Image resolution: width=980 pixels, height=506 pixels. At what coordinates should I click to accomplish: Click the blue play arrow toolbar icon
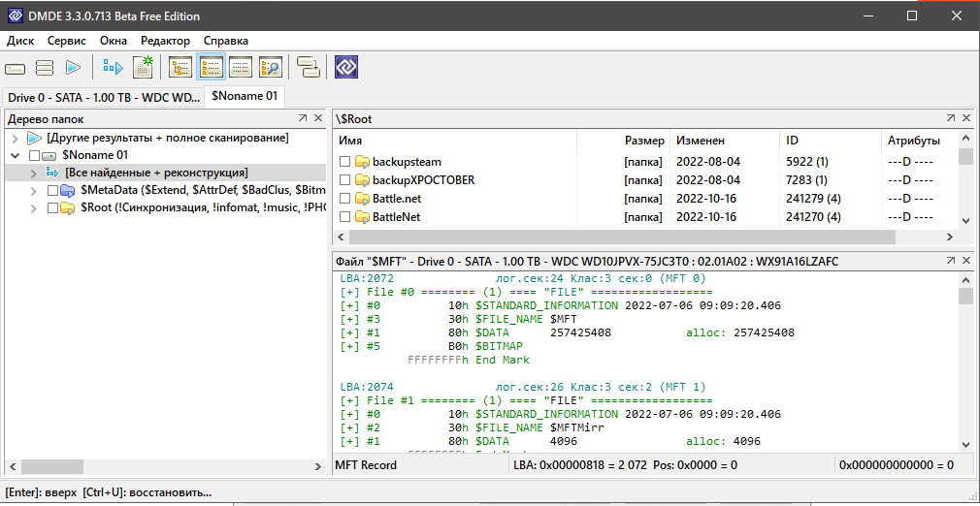coord(74,68)
